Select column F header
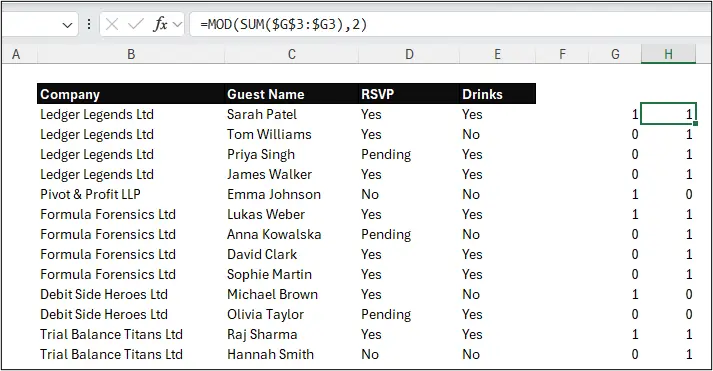Image resolution: width=713 pixels, height=371 pixels. point(562,55)
